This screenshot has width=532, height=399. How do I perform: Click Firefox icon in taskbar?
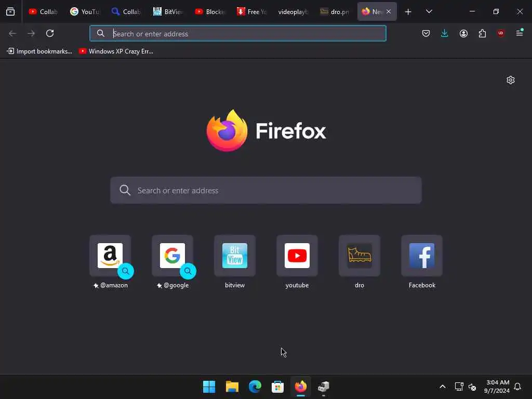(301, 387)
